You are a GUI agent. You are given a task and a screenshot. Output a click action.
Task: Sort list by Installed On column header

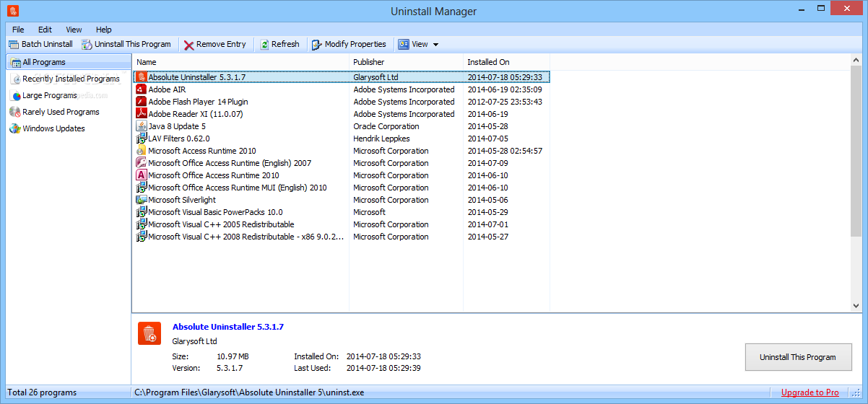pyautogui.click(x=506, y=62)
